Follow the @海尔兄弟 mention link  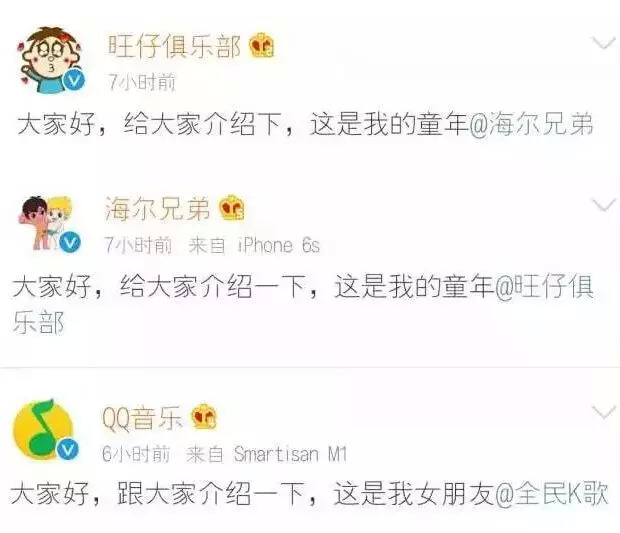coord(531,123)
